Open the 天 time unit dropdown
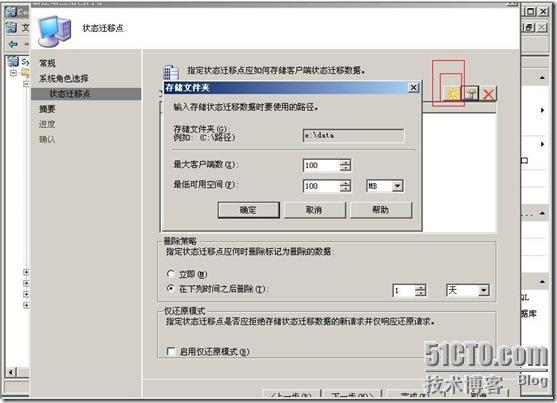Screen dimensions: 557x403 [x=483, y=290]
